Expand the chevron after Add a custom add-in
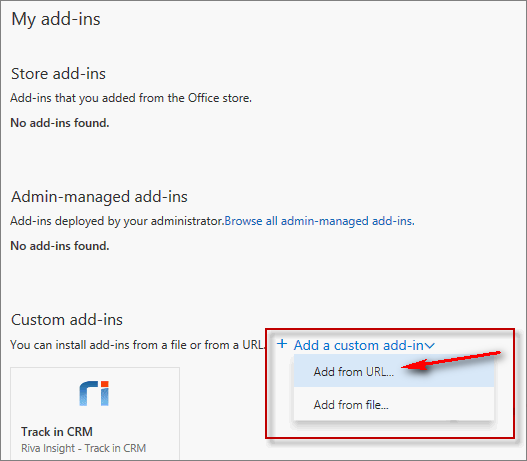The image size is (527, 461). (430, 346)
